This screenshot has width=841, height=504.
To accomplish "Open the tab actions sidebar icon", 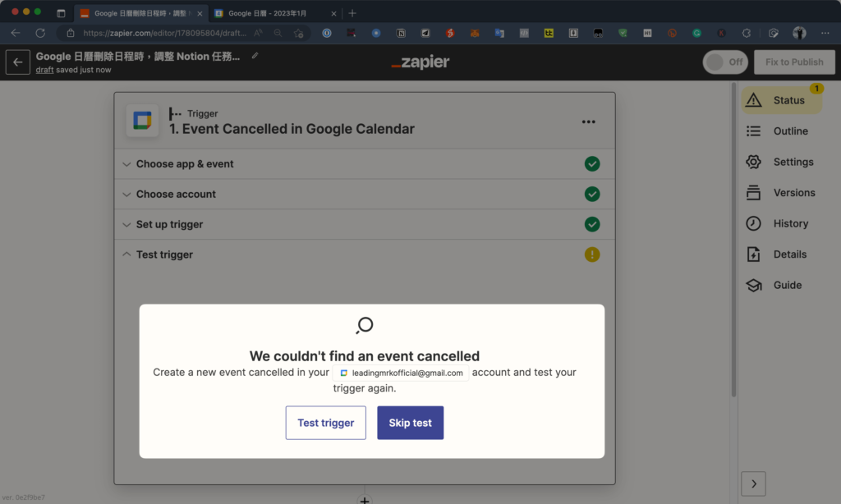I will pos(61,13).
